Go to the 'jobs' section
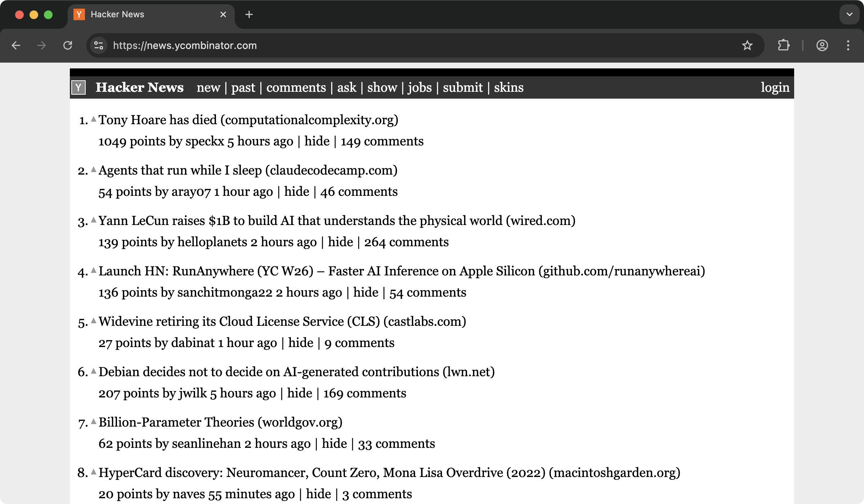The height and width of the screenshot is (504, 864). (419, 87)
